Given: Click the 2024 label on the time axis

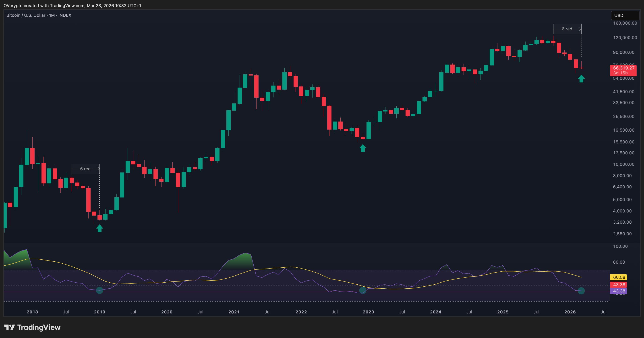Looking at the screenshot, I should [435, 312].
